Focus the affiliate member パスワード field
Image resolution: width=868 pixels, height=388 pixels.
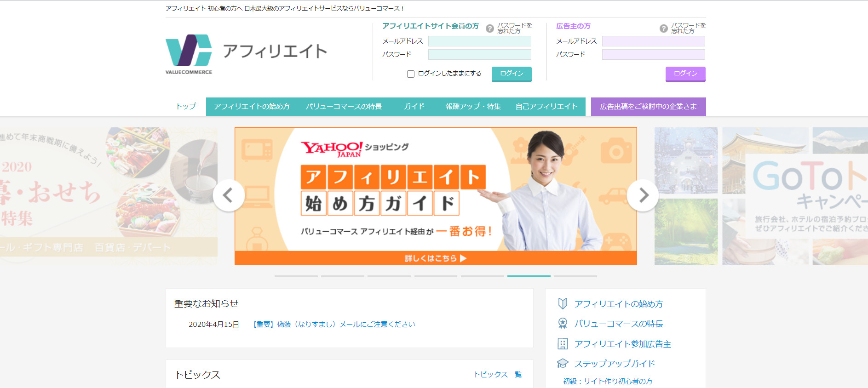[480, 55]
